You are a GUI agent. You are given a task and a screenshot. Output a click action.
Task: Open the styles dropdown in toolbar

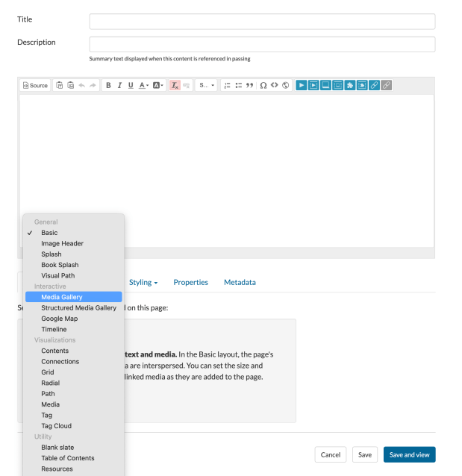pos(207,86)
